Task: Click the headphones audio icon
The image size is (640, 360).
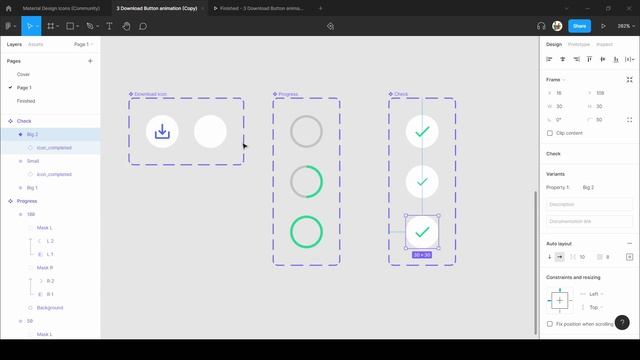Action: click(x=541, y=26)
